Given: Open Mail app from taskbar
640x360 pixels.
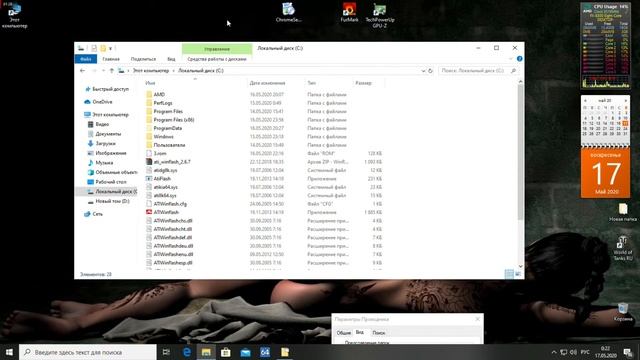Looking at the screenshot, I should 245,352.
